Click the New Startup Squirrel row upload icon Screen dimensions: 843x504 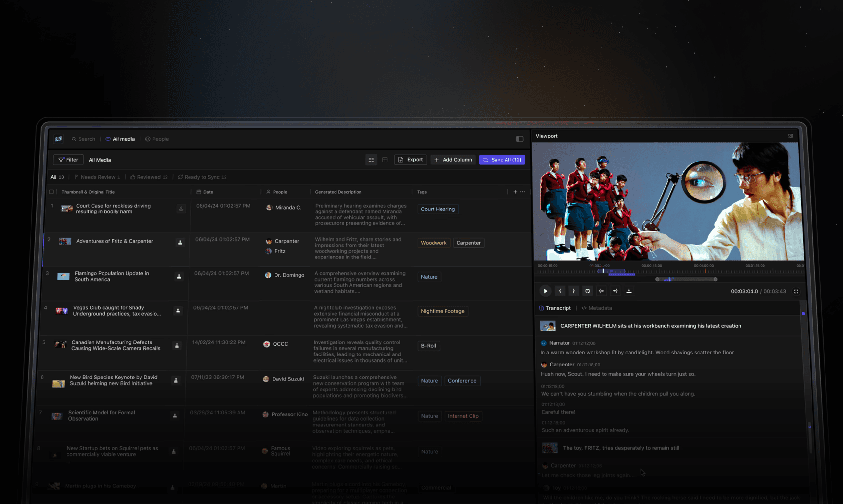[174, 451]
